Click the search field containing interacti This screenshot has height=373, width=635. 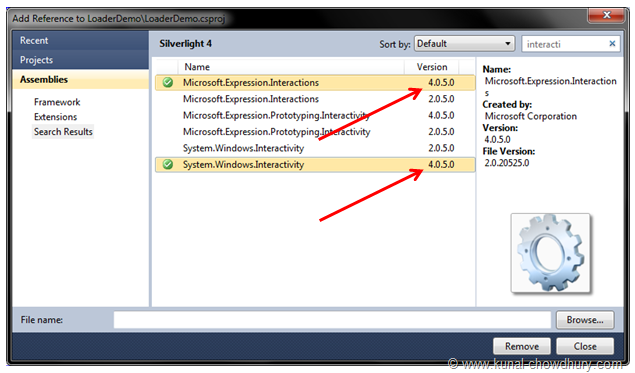[565, 44]
